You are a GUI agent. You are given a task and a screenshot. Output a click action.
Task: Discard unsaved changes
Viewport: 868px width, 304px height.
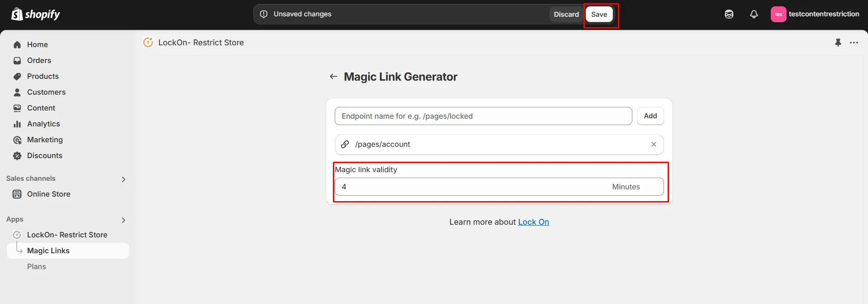point(566,14)
